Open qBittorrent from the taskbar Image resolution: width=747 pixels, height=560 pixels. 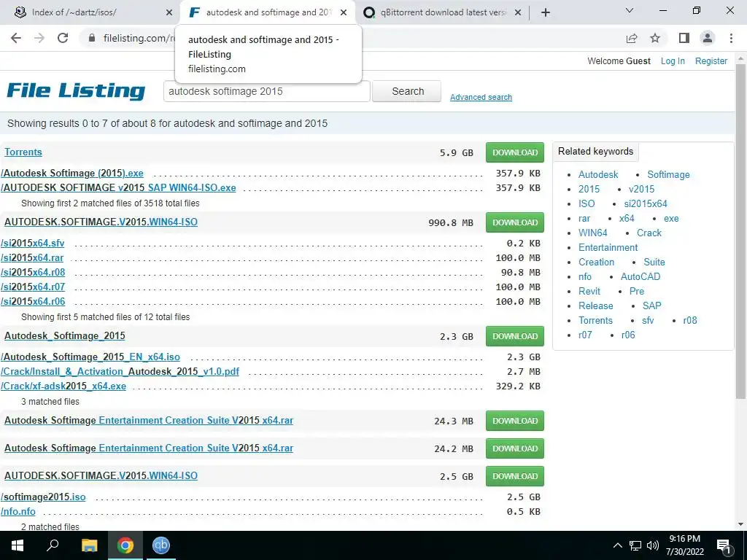click(x=161, y=545)
